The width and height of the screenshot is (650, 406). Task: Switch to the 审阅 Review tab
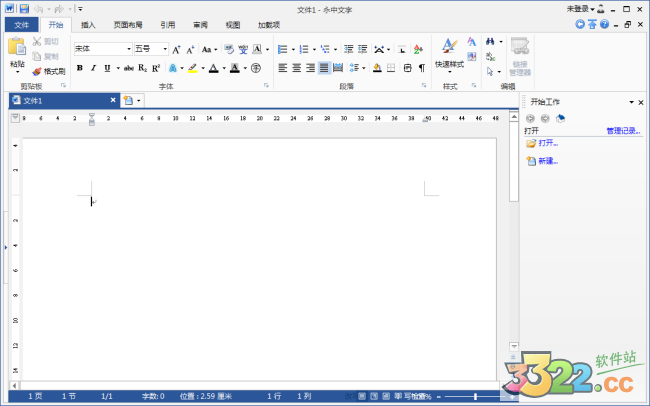tap(200, 25)
